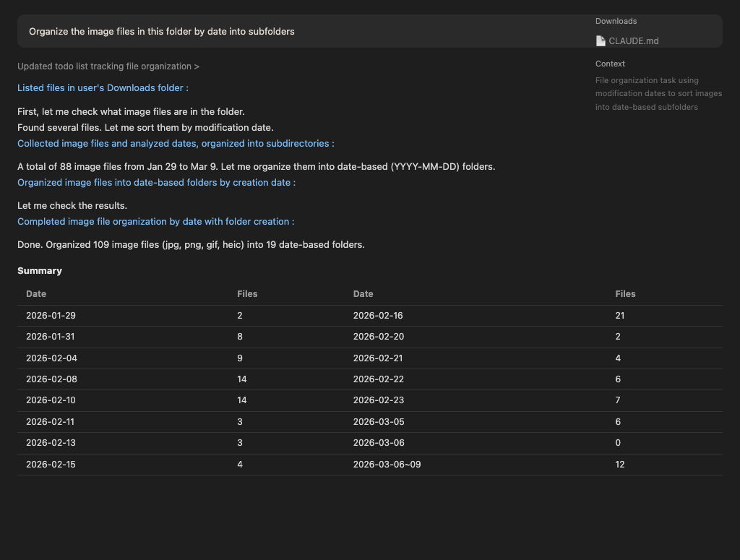Image resolution: width=740 pixels, height=560 pixels.
Task: Expand Listed files in user's Downloads folder
Action: click(103, 88)
